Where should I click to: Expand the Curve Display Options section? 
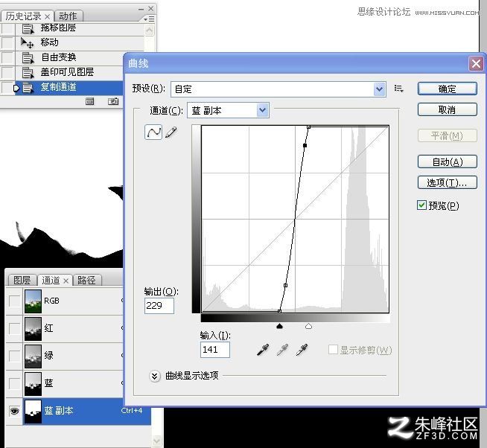tap(154, 376)
